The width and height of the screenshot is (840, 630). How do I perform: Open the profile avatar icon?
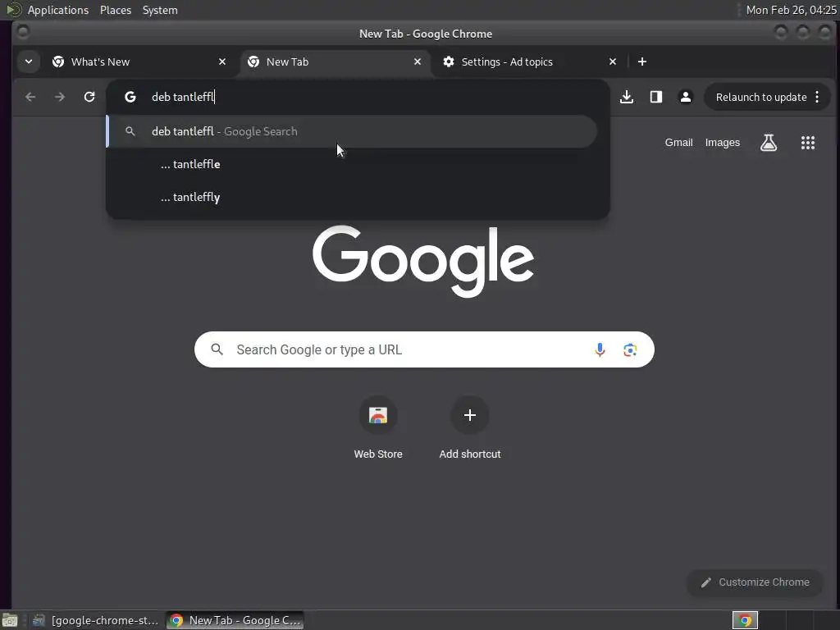[x=686, y=97]
